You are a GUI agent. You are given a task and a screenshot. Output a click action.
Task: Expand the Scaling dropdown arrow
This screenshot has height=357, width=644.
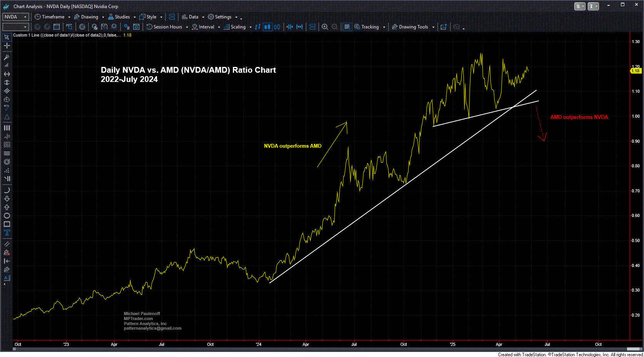[x=250, y=27]
